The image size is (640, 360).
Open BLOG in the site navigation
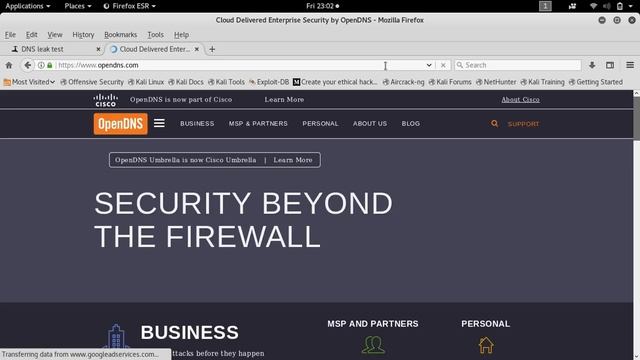411,123
